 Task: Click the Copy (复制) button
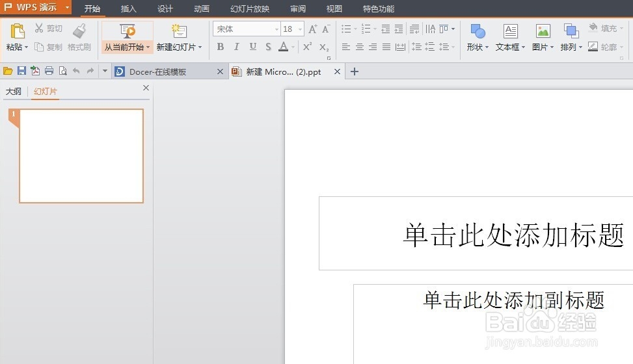[48, 47]
